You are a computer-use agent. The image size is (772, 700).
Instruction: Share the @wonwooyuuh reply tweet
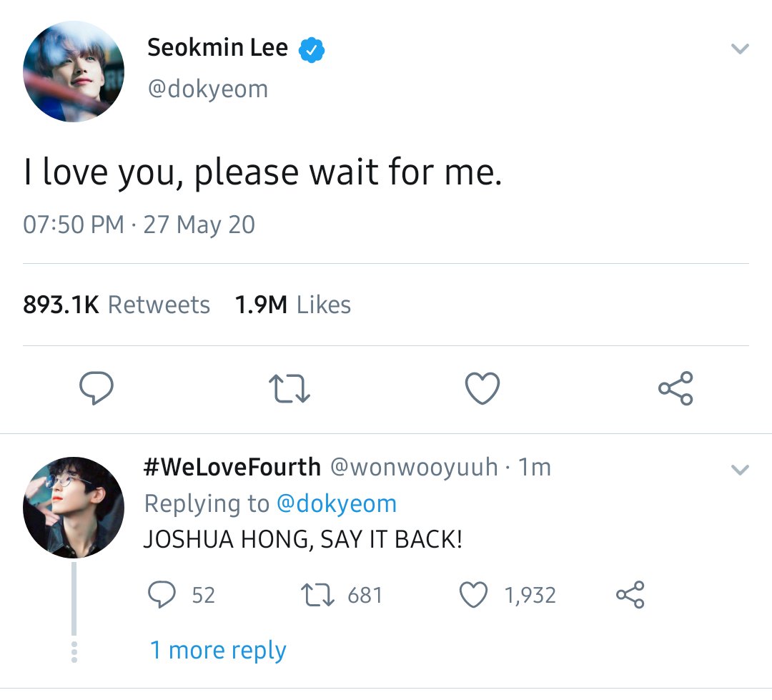tap(630, 595)
